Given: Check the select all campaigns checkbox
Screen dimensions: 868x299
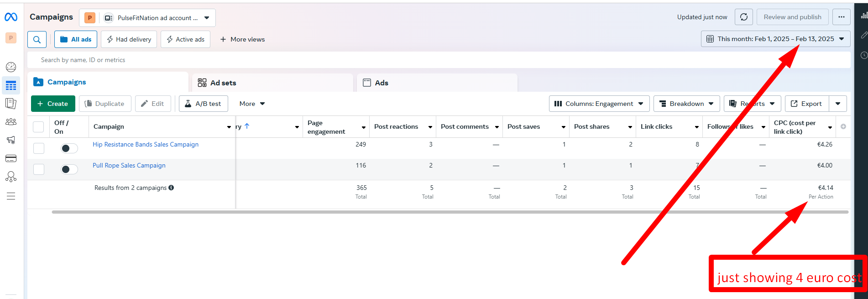Looking at the screenshot, I should pos(39,127).
